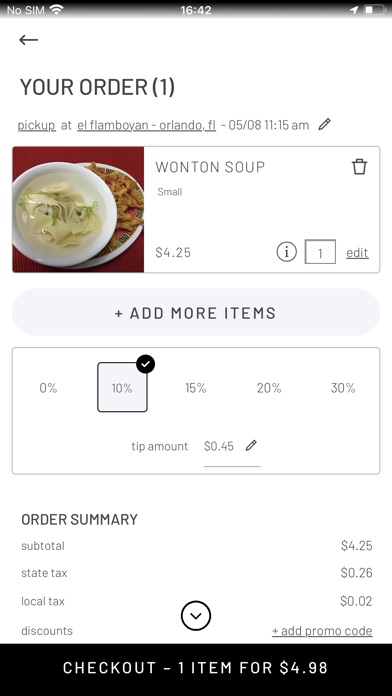
Task: Pick the 30% tip option
Action: [x=343, y=388]
